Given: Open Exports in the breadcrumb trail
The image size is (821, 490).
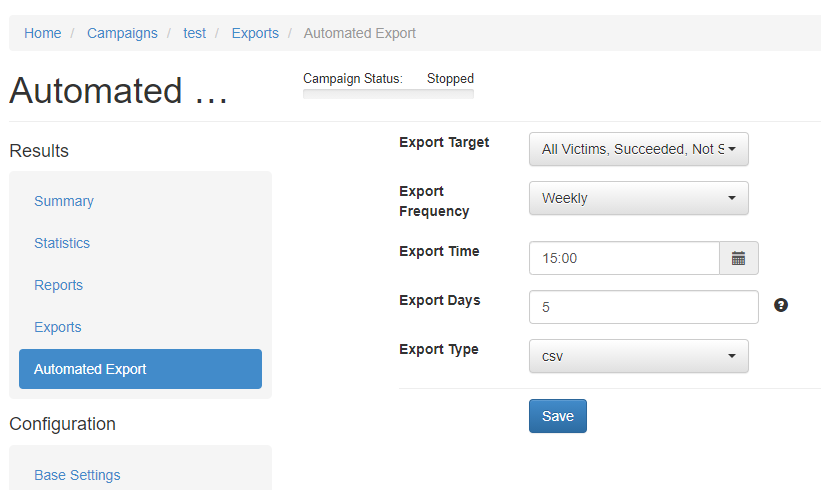Looking at the screenshot, I should coord(255,34).
